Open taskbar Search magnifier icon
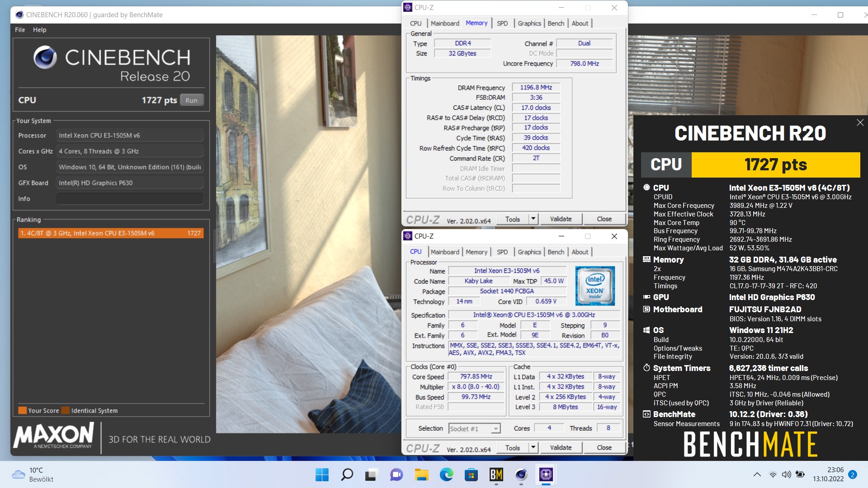Screen dimensions: 868x488 coord(347,474)
